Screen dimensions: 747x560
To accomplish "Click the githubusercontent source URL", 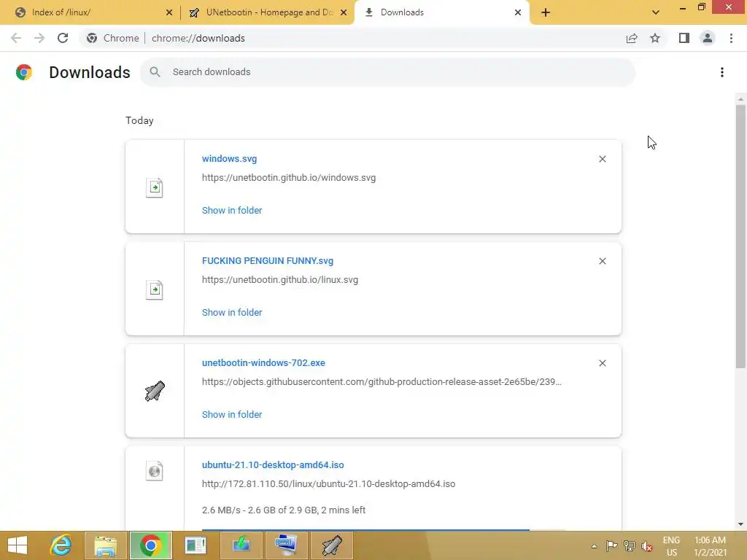I will pos(382,381).
